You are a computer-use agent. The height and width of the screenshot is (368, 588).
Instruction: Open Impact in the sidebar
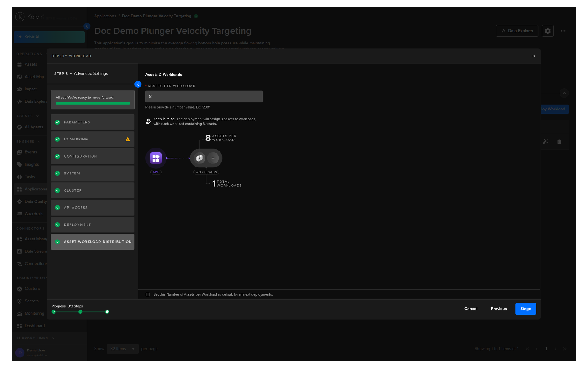coord(31,89)
